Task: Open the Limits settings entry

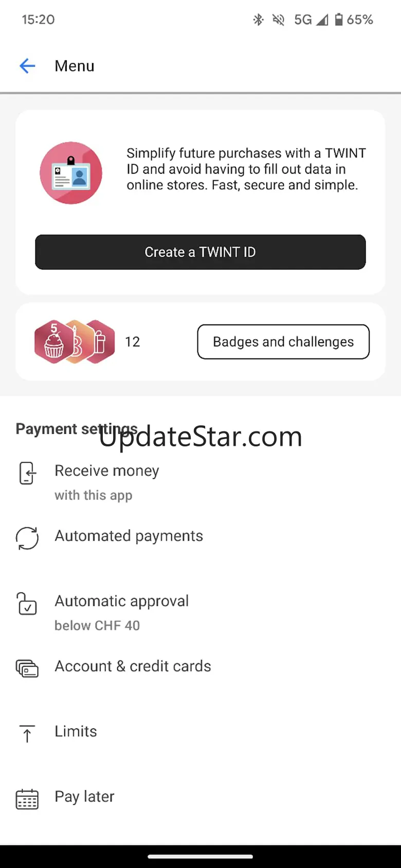Action: click(x=76, y=732)
